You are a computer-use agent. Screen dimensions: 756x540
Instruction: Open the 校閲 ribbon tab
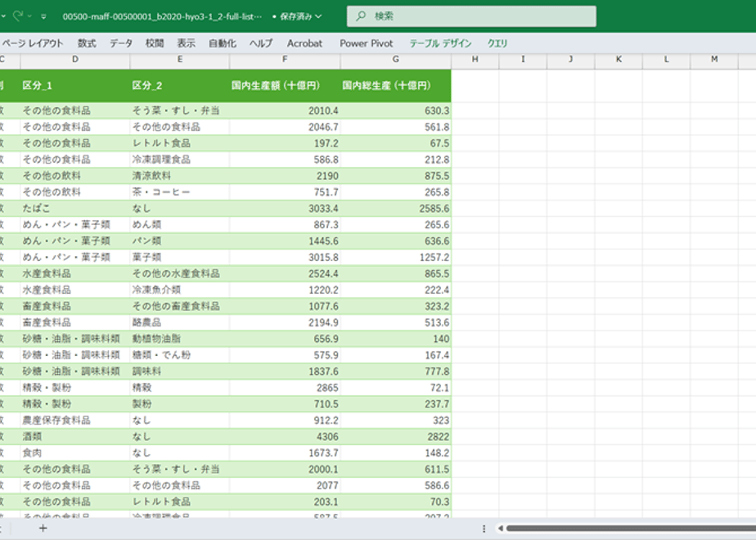[x=155, y=43]
